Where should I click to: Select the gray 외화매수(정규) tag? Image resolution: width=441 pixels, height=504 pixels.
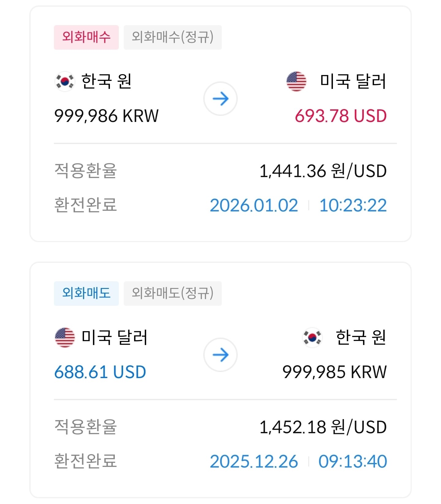tap(172, 37)
